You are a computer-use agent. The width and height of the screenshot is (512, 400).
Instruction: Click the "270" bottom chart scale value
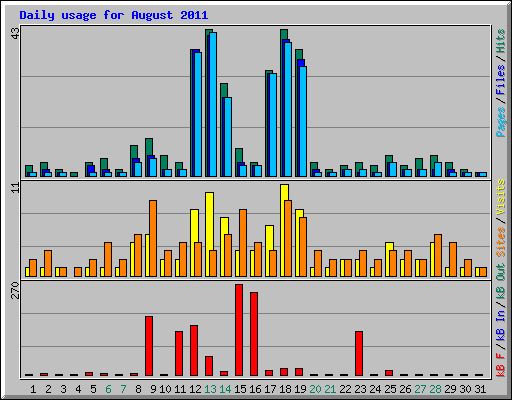pos(15,290)
